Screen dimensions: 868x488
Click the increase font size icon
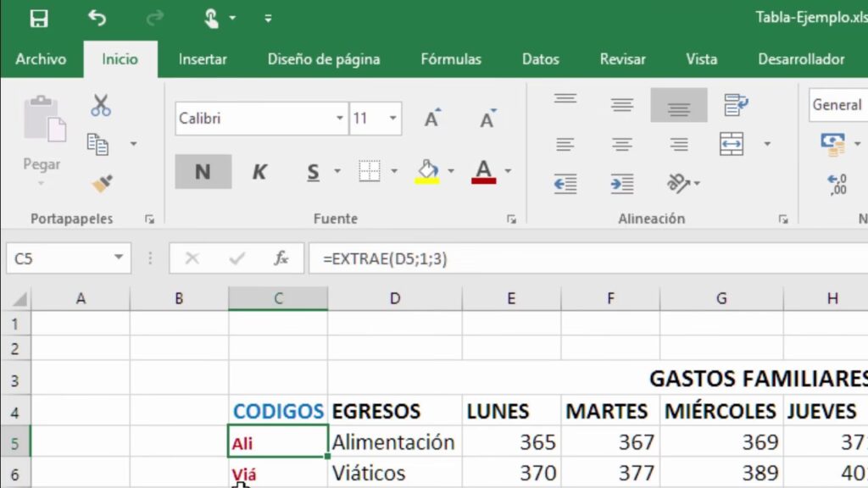(x=432, y=119)
